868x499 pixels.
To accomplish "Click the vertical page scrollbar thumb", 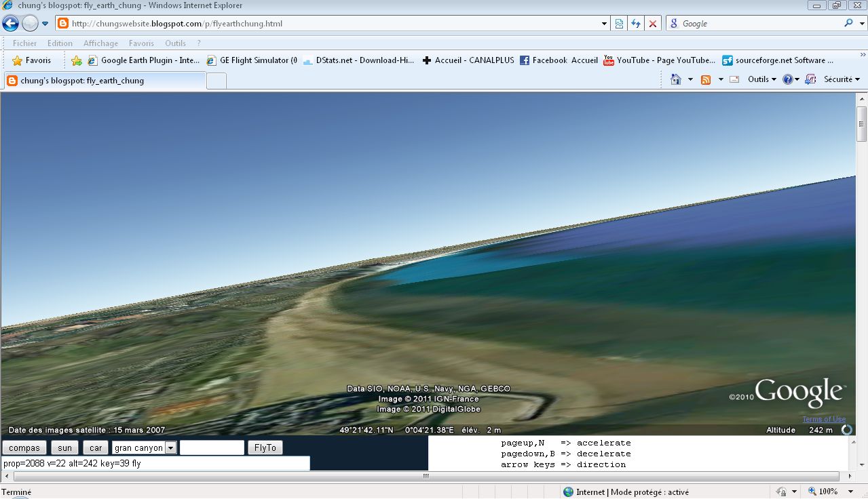I will 862,124.
